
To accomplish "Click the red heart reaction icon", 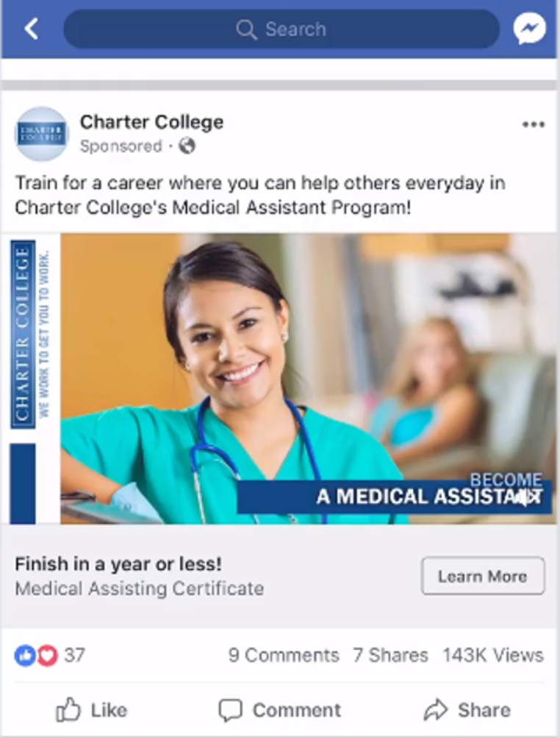I will coord(47,655).
